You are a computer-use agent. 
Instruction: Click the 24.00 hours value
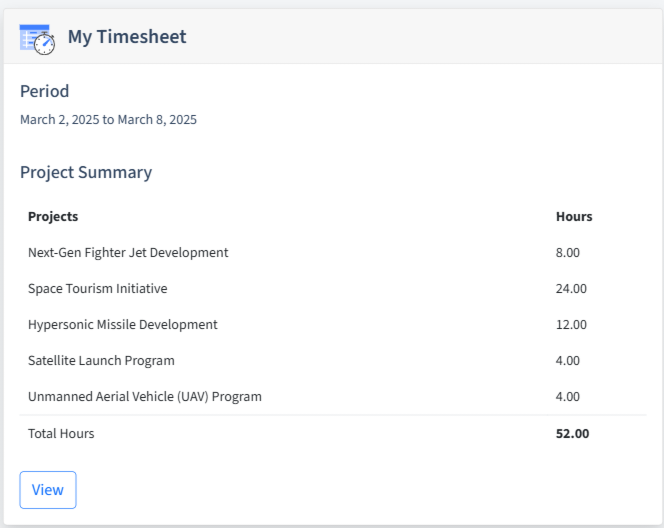pos(571,288)
